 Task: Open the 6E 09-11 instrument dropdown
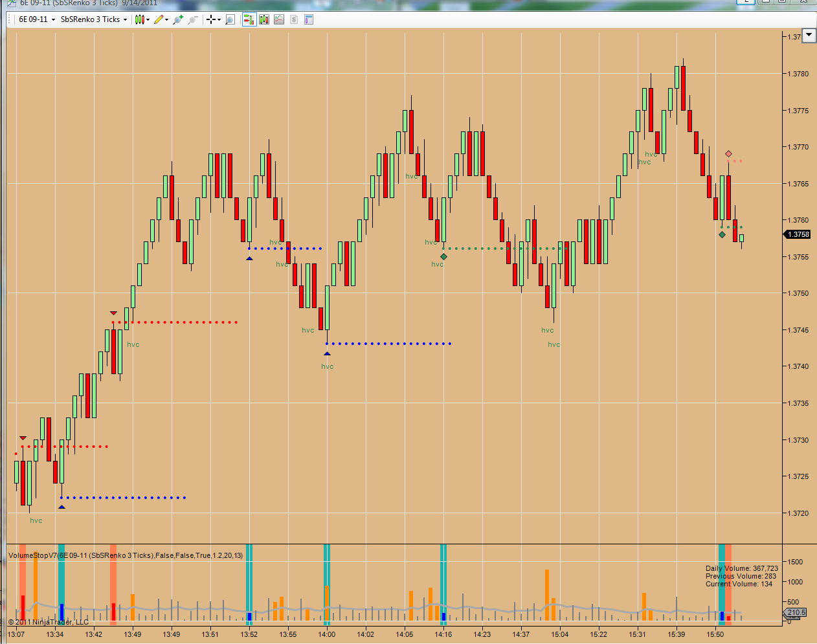click(x=36, y=19)
